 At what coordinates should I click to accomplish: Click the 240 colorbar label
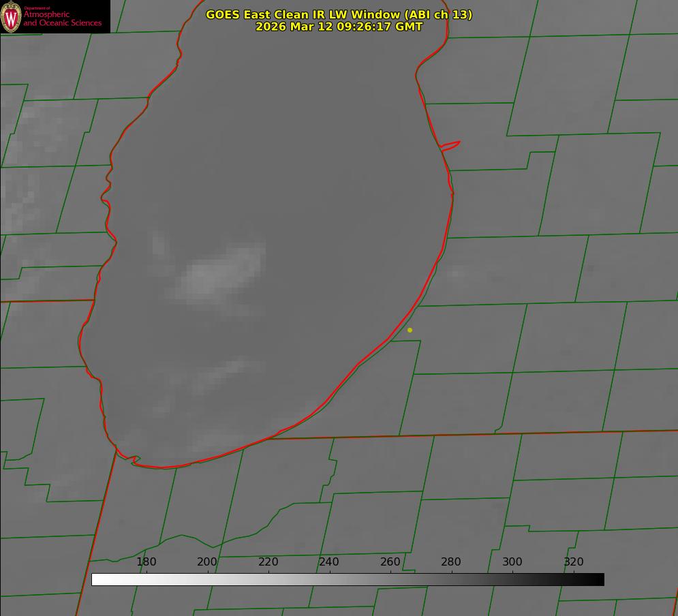coord(329,561)
